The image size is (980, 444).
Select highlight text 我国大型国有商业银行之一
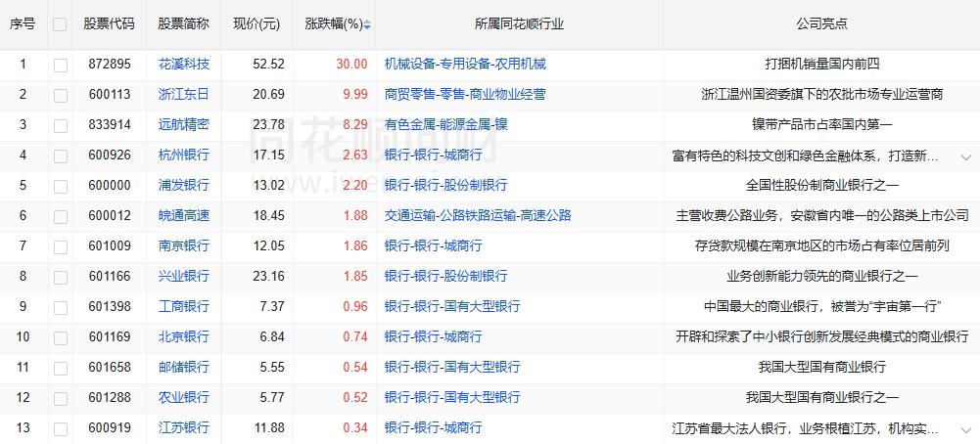click(x=821, y=397)
